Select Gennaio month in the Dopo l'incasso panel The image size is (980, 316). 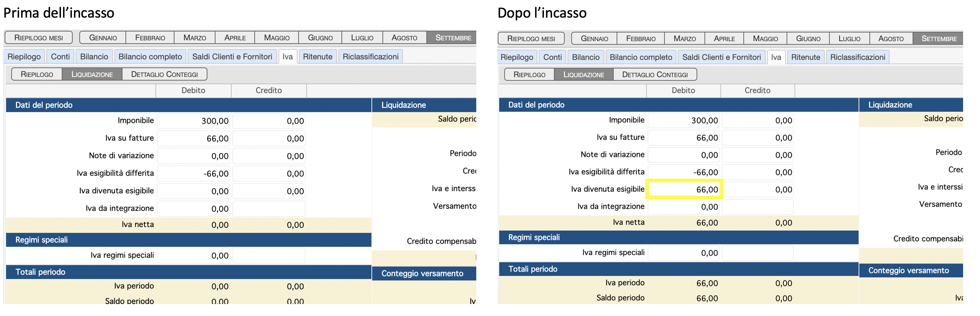594,38
